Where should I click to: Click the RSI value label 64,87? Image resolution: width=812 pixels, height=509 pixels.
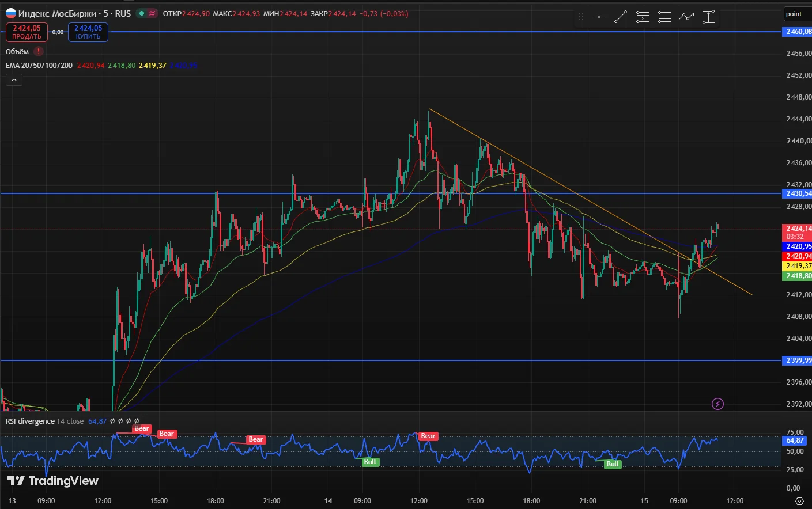pos(795,440)
